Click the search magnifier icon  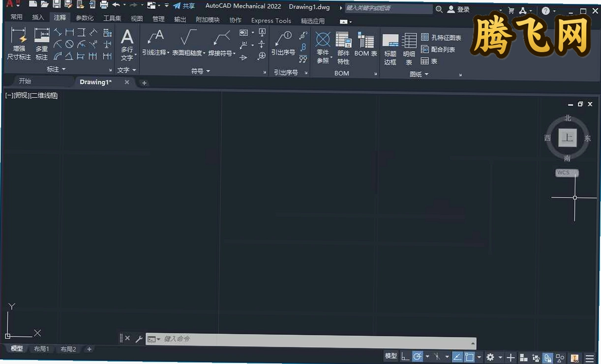[x=439, y=9]
